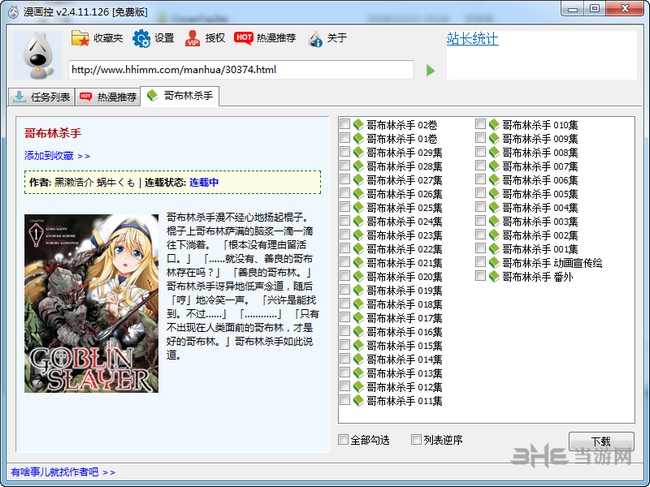Screen dimensions: 650x487
Task: Select the 哥布林杀手 024集 list entry text
Action: (404, 222)
